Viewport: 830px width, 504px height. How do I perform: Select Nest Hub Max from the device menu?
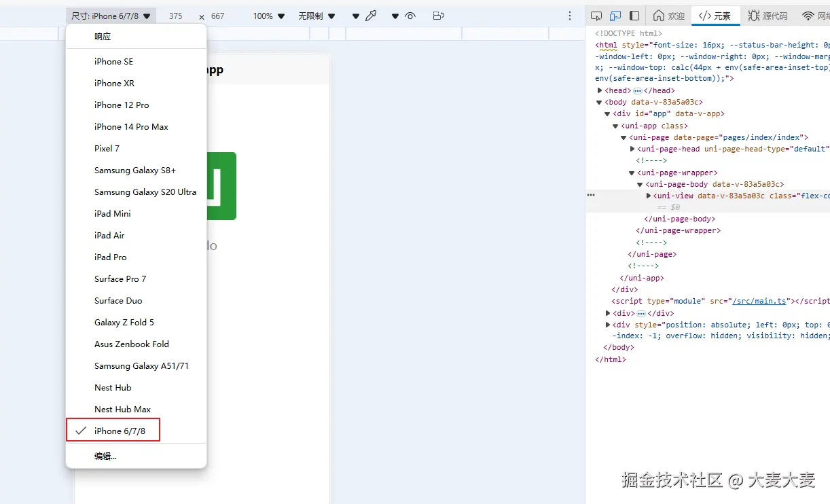pos(136,409)
